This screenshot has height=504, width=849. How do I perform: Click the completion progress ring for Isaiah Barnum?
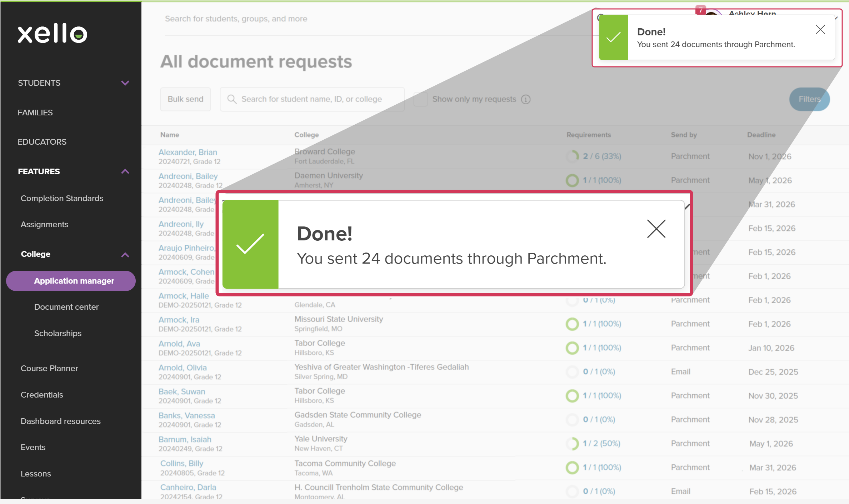(572, 444)
